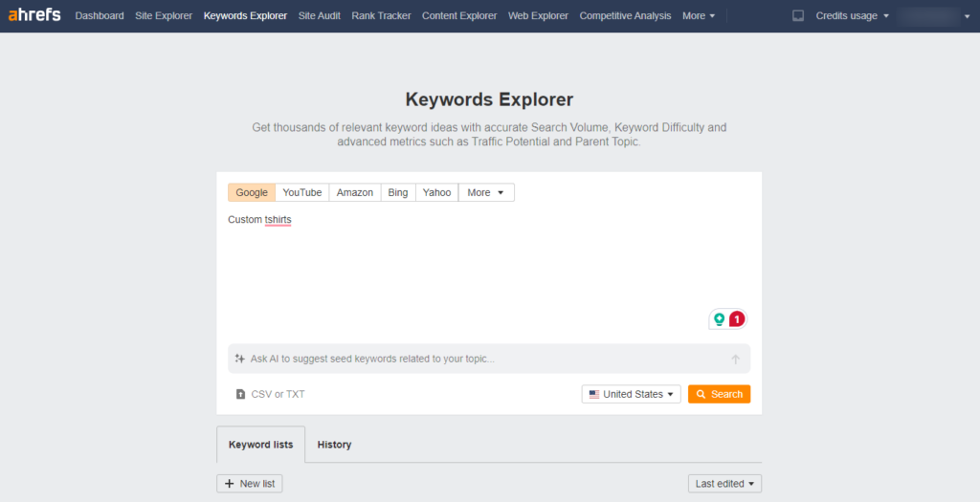Image resolution: width=980 pixels, height=502 pixels.
Task: Open the account menu arrow at top right
Action: [968, 16]
